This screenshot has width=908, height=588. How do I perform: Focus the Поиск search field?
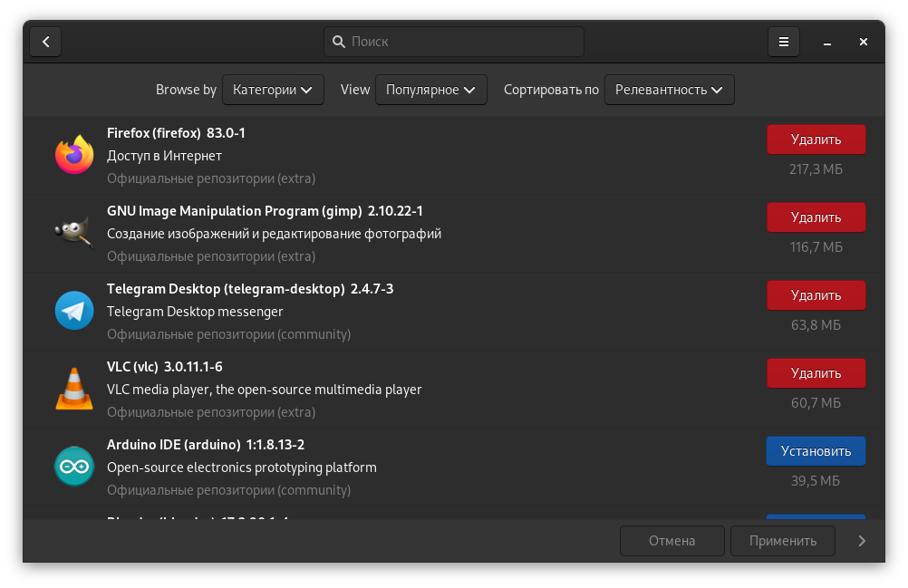click(x=454, y=42)
